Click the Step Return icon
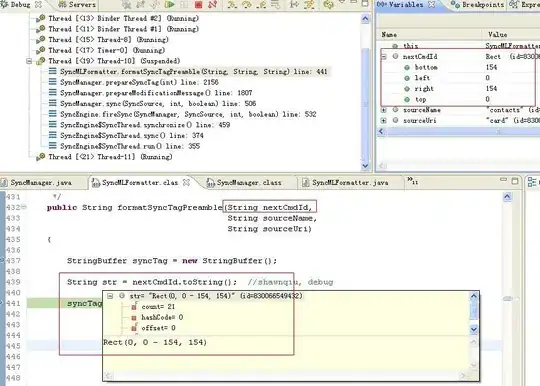 click(x=261, y=4)
